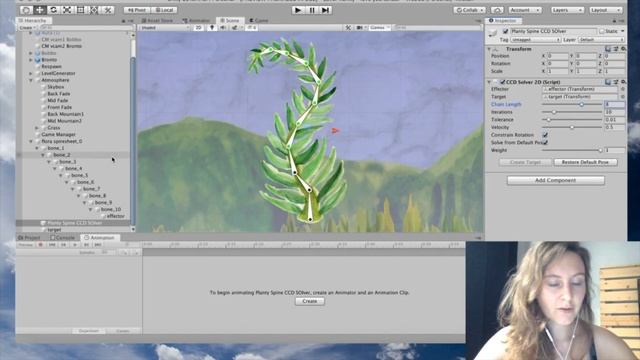Toggle 2D scene view mode
640x360 pixels.
coord(198,28)
